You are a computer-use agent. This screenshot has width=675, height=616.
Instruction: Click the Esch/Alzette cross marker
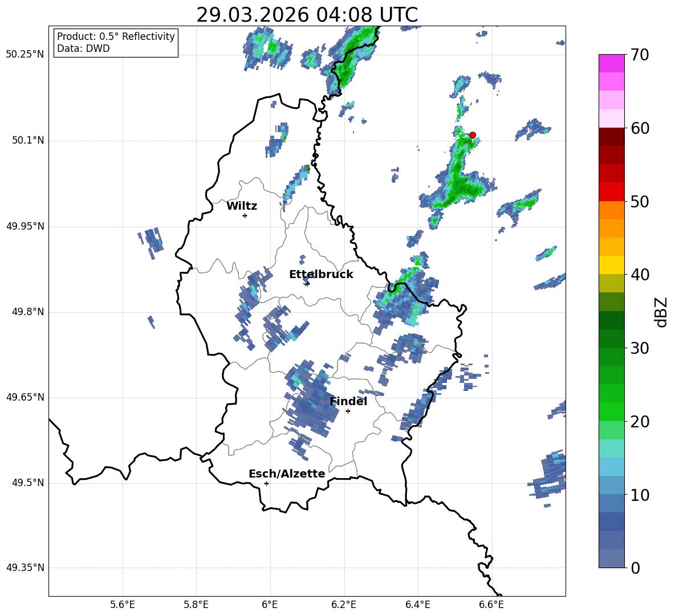[x=266, y=483]
